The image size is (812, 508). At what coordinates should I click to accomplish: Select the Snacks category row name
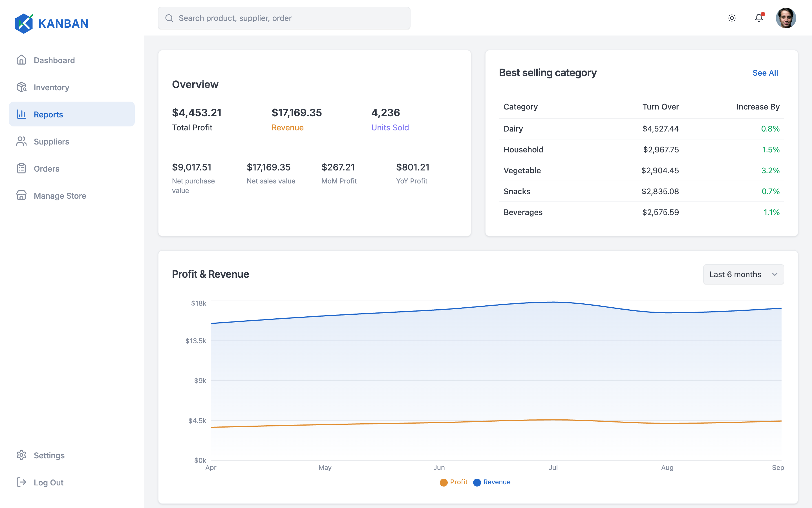click(x=517, y=192)
